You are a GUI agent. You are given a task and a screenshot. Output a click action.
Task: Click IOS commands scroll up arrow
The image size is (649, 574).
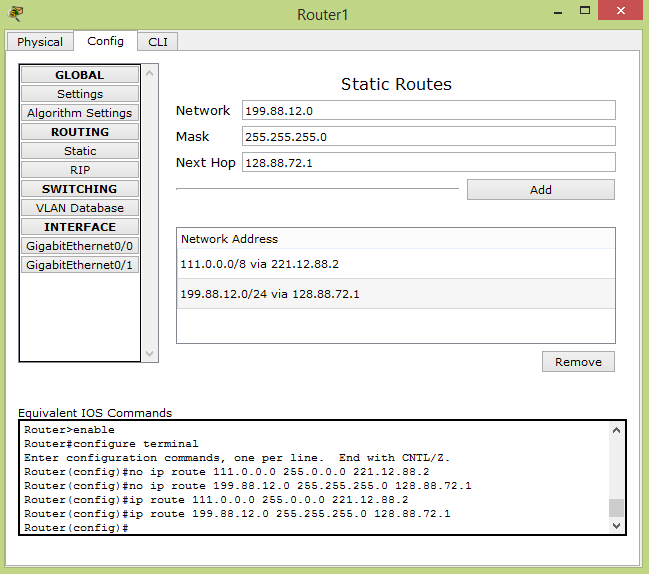click(x=616, y=430)
